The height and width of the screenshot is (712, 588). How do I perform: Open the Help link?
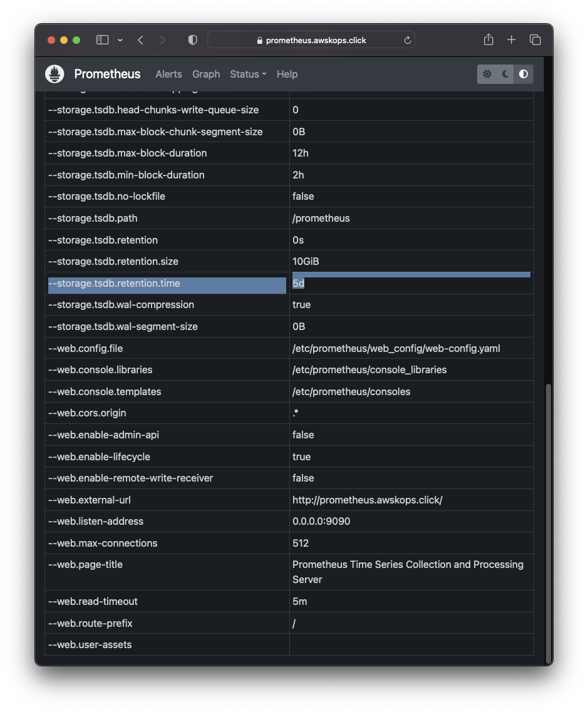287,74
